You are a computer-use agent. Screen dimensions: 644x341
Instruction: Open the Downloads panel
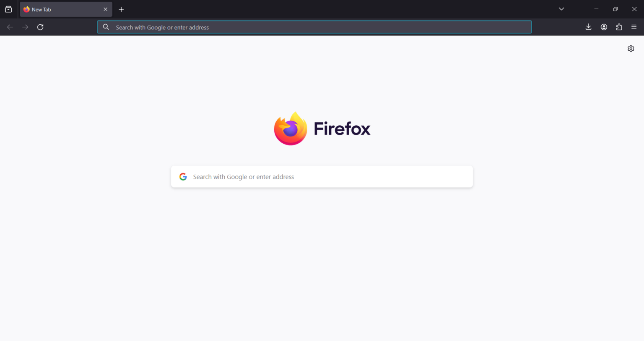click(588, 27)
